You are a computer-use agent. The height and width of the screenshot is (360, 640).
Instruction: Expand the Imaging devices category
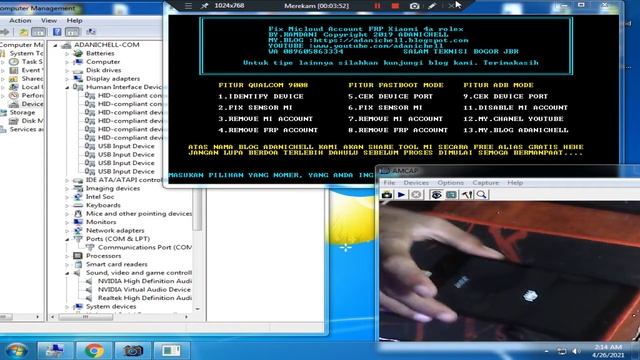pyautogui.click(x=67, y=189)
